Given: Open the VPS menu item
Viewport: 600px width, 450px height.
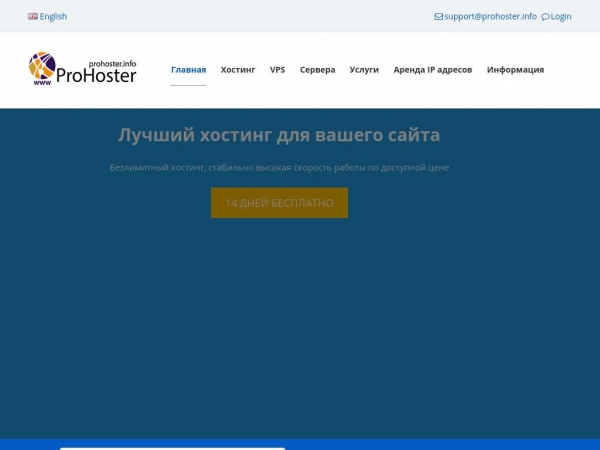Looking at the screenshot, I should click(x=277, y=70).
